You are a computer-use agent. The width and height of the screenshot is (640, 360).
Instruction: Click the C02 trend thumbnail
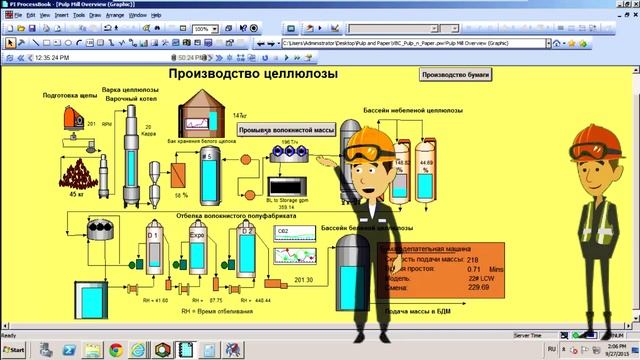click(294, 233)
